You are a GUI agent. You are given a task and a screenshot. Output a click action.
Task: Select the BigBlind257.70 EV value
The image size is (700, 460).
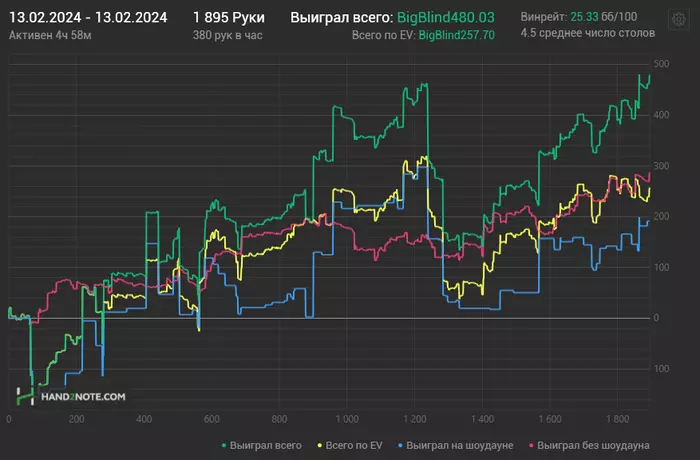pos(456,35)
